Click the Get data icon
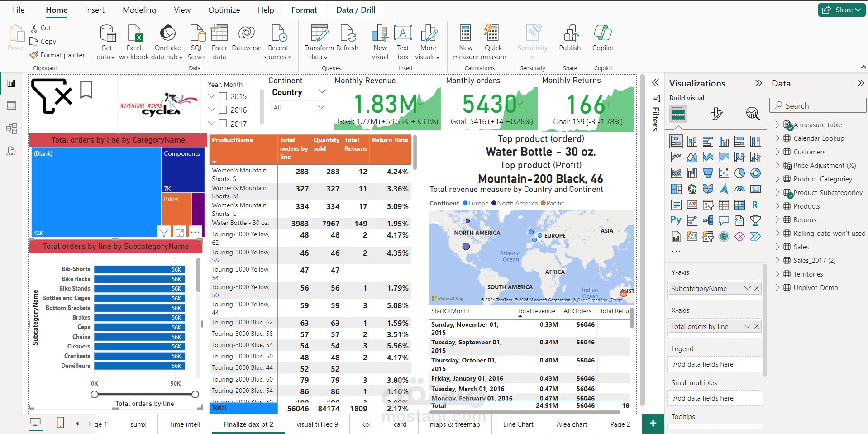The image size is (868, 434). point(107,33)
